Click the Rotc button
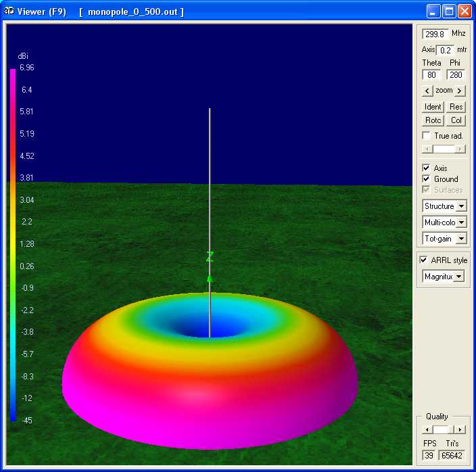This screenshot has width=476, height=472. [x=433, y=120]
